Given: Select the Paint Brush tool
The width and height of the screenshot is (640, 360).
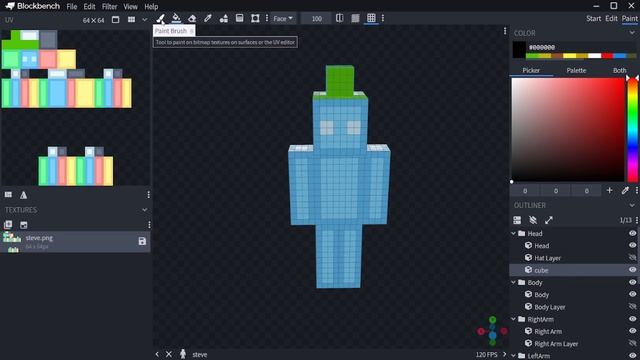Looking at the screenshot, I should (160, 18).
